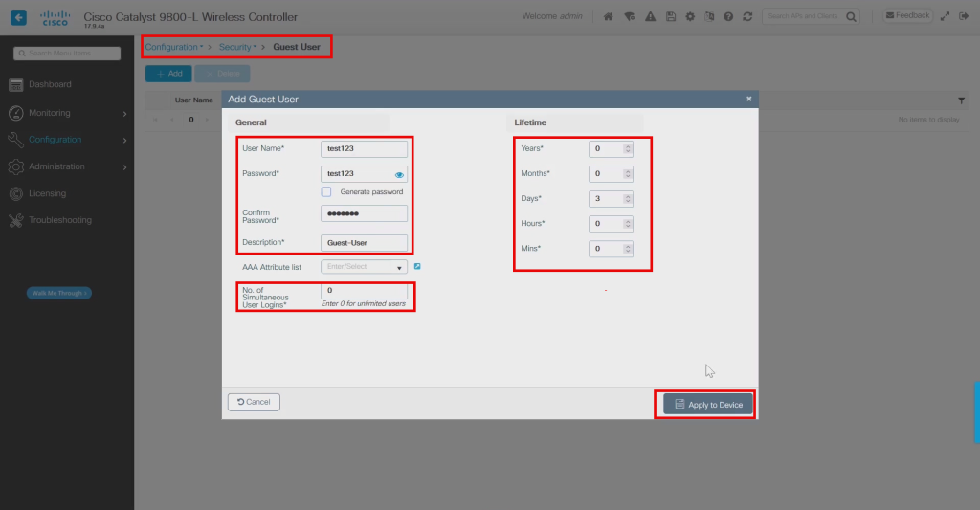This screenshot has height=510, width=980.
Task: Adjust the Mins stepper arrows
Action: tap(628, 249)
